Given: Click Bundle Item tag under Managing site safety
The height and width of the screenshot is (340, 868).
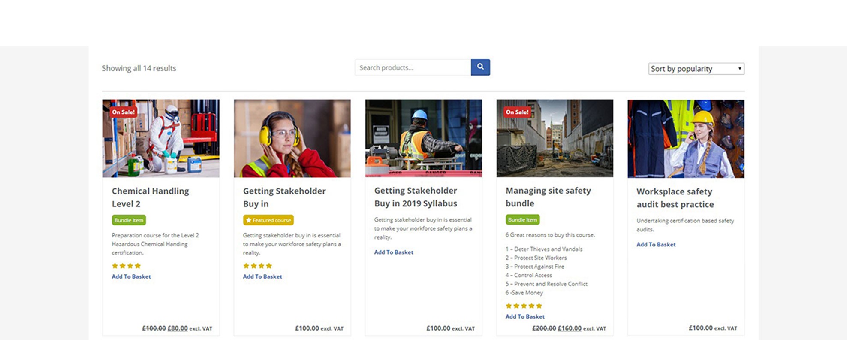Looking at the screenshot, I should 522,219.
